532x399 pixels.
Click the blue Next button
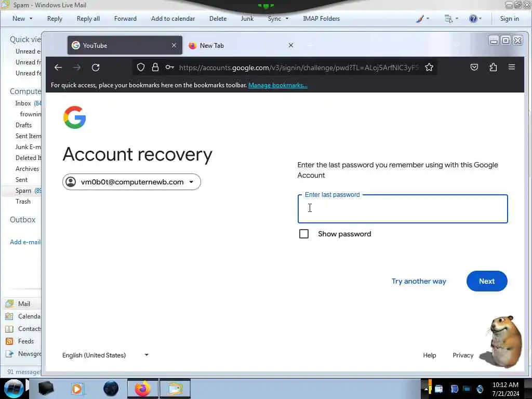[487, 281]
